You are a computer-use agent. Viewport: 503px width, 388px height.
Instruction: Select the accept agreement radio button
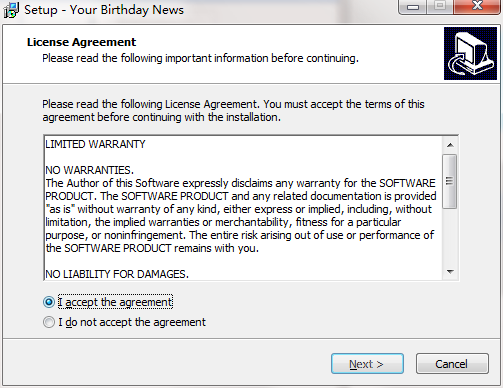point(49,302)
